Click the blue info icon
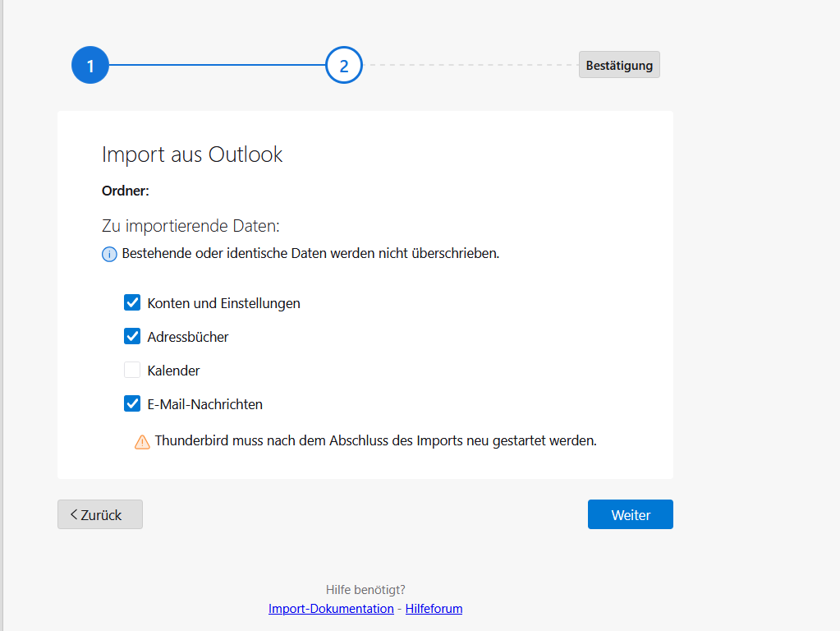The image size is (840, 631). click(109, 254)
